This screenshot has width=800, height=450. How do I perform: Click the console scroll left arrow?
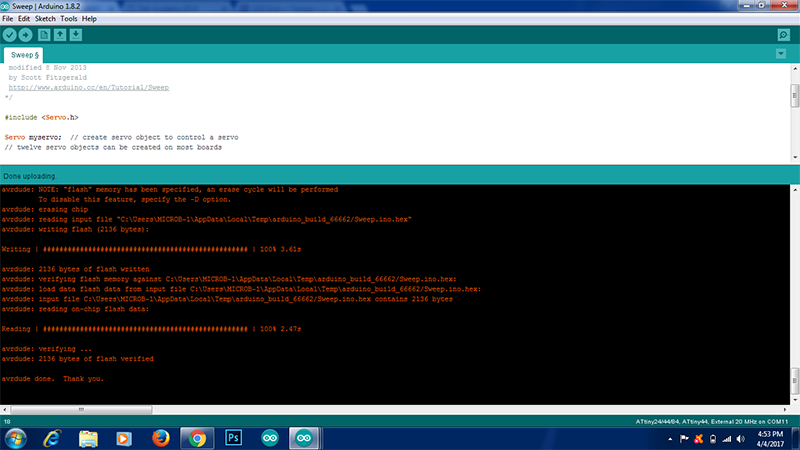tap(5, 409)
